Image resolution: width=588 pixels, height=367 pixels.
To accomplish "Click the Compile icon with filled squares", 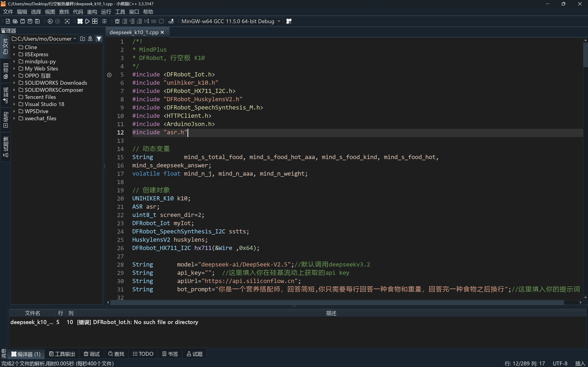I will click(80, 21).
